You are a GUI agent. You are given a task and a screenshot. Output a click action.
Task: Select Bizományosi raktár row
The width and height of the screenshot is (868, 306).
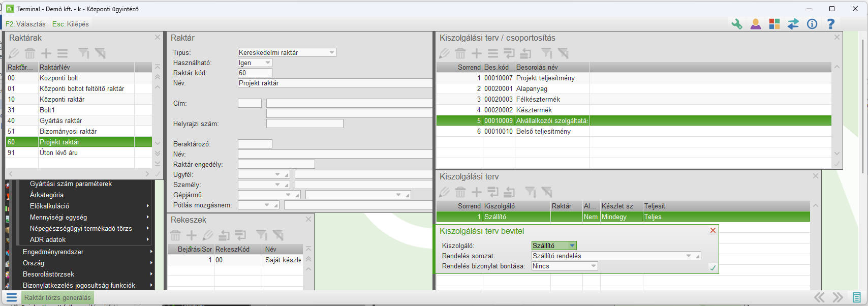pyautogui.click(x=79, y=131)
